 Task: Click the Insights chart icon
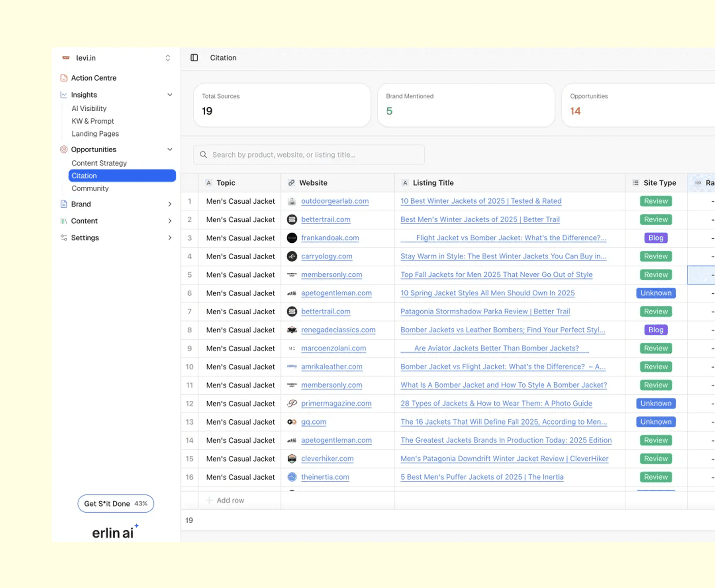(x=64, y=95)
